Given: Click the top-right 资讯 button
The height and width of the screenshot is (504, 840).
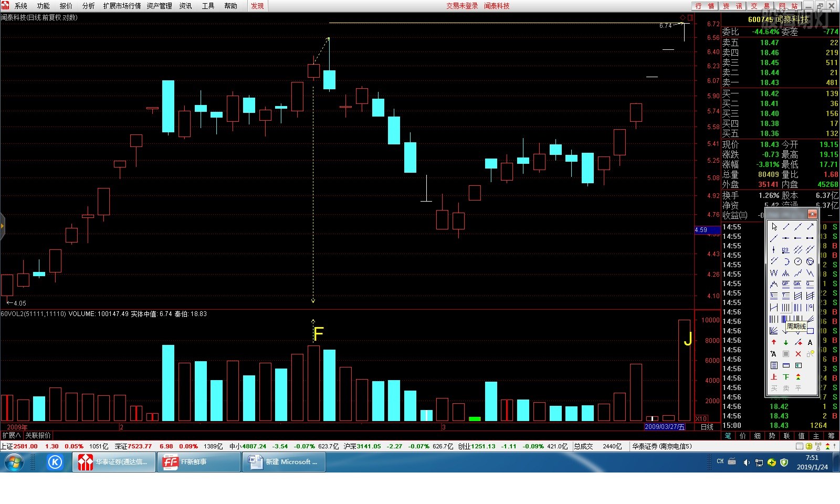Looking at the screenshot, I should click(x=732, y=6).
